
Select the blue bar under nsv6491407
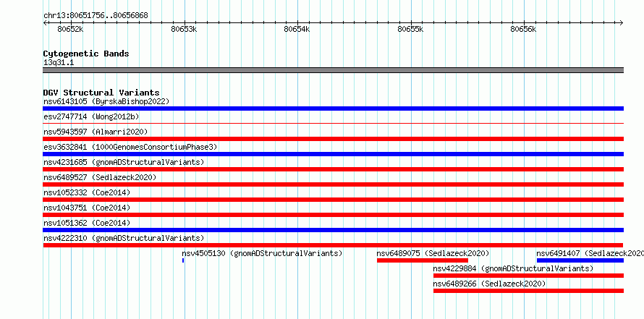click(x=580, y=260)
